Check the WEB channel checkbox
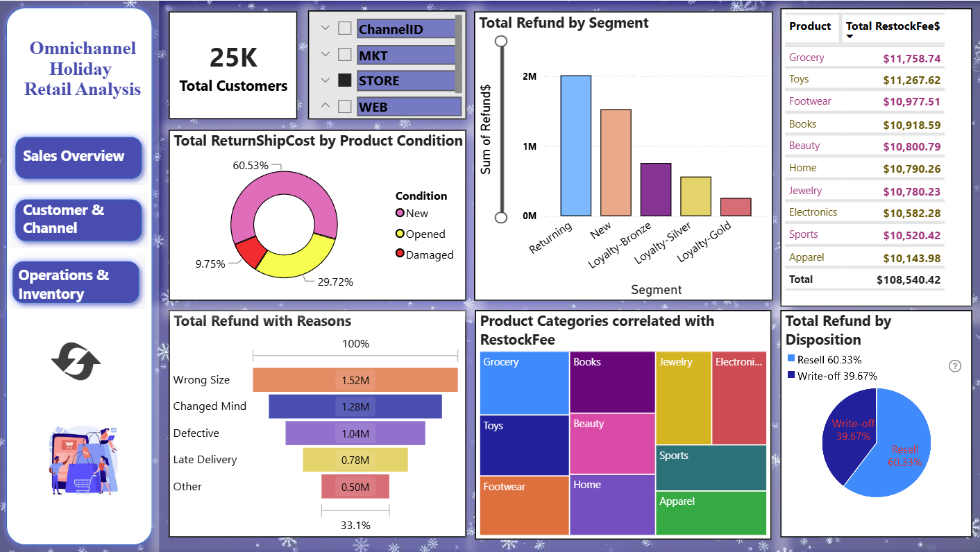The width and height of the screenshot is (980, 552). 344,107
